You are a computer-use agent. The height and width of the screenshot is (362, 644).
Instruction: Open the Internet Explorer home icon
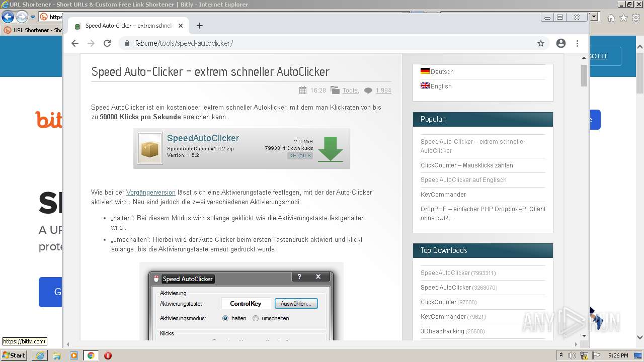(x=611, y=18)
